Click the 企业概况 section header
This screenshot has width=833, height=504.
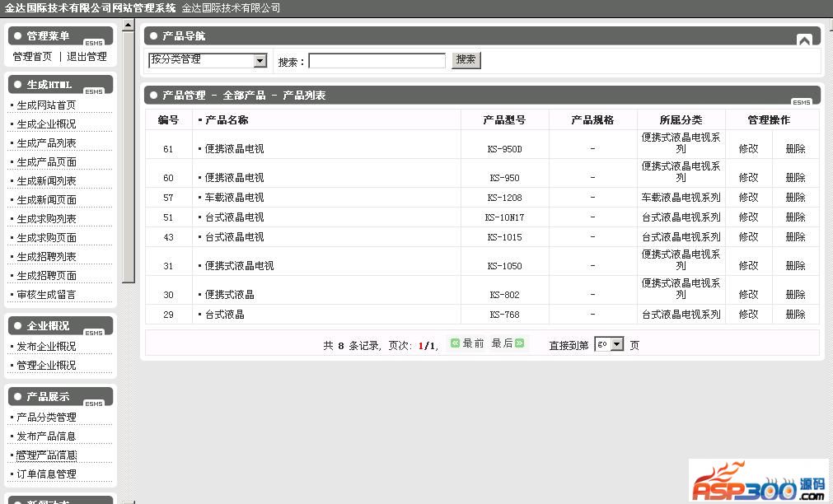click(61, 325)
